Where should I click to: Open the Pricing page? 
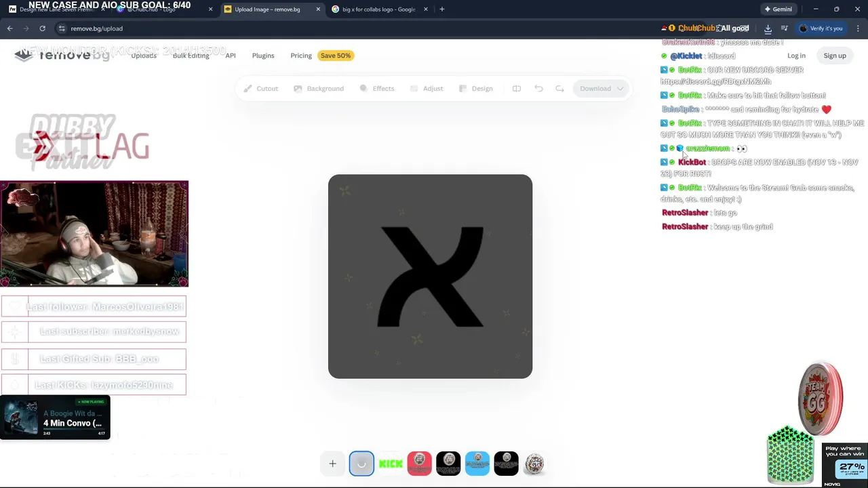pyautogui.click(x=301, y=56)
